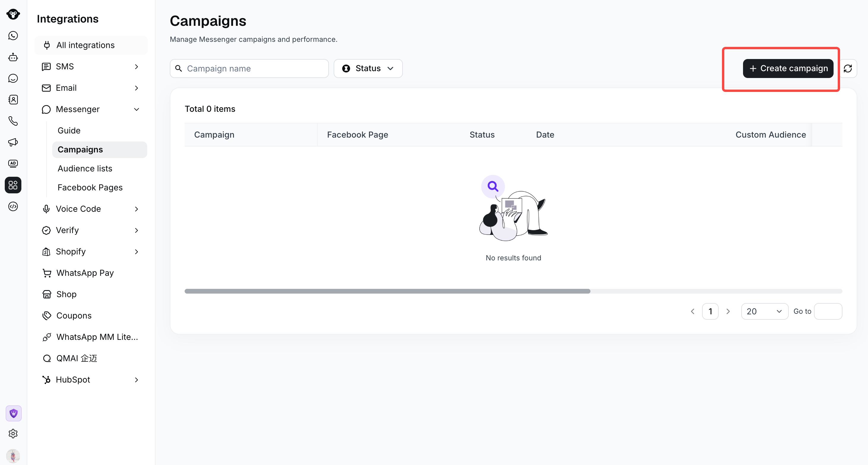Open QMAI 企迈 integration
Viewport: 868px width, 465px height.
(x=91, y=359)
